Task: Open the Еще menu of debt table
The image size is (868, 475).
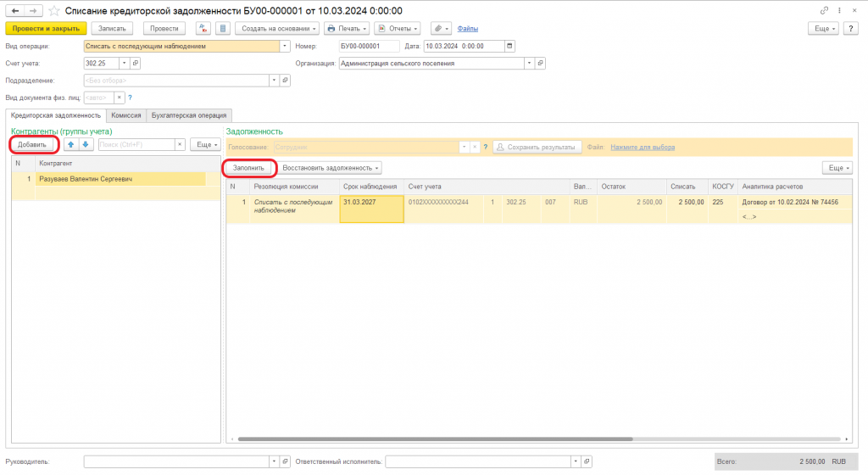Action: click(837, 168)
